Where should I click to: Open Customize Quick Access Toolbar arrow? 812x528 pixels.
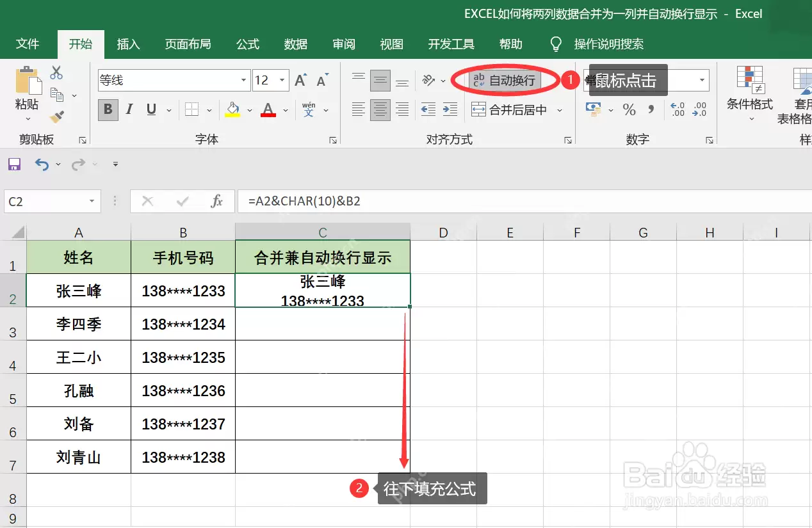[x=115, y=164]
